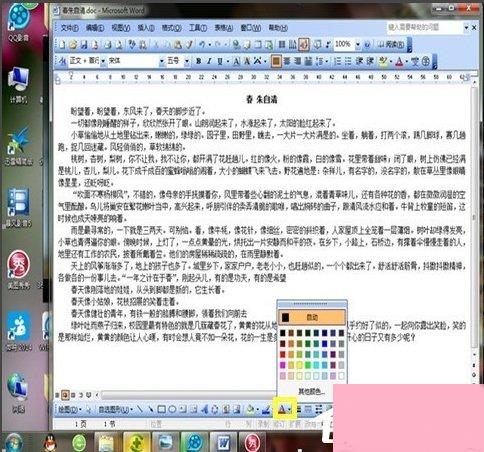Pick the Rectangle shape tool

click(162, 409)
